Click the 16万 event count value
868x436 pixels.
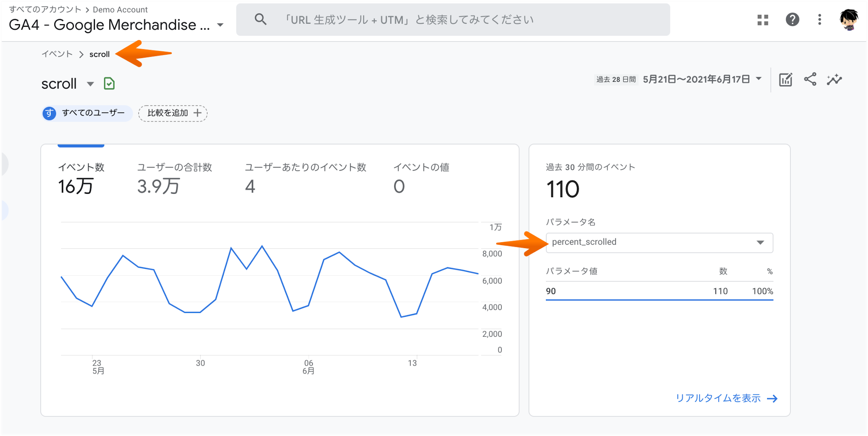(75, 187)
